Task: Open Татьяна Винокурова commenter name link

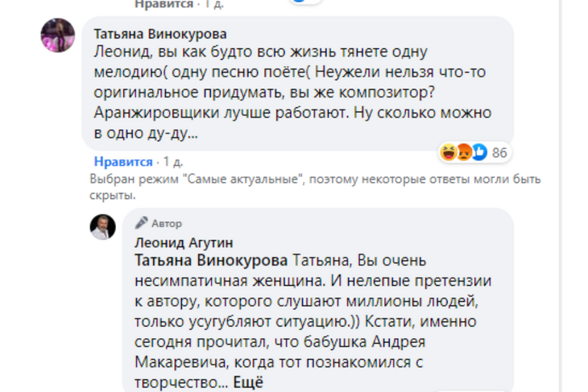Action: tap(160, 34)
